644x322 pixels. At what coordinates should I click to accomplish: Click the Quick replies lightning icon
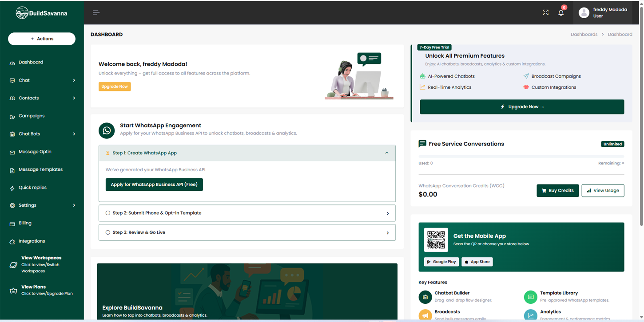point(12,188)
